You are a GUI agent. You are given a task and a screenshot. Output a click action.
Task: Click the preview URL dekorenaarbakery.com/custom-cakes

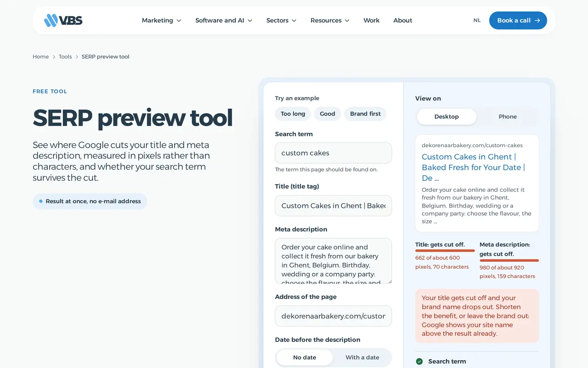472,145
